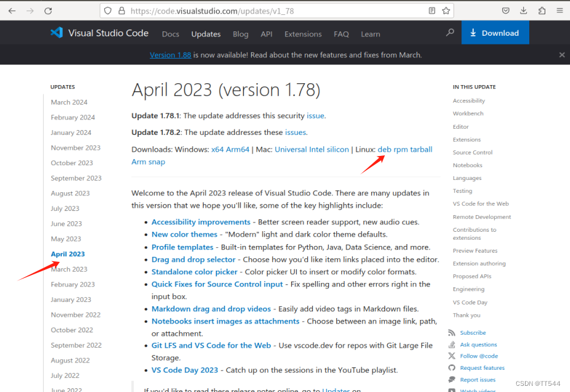Select January 2023 in updates list
The height and width of the screenshot is (392, 570).
pos(71,300)
